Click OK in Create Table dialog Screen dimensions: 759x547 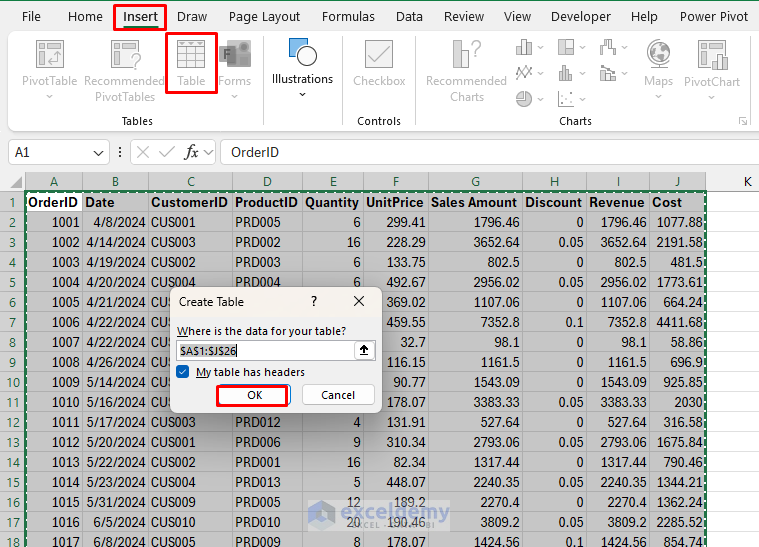(x=254, y=395)
